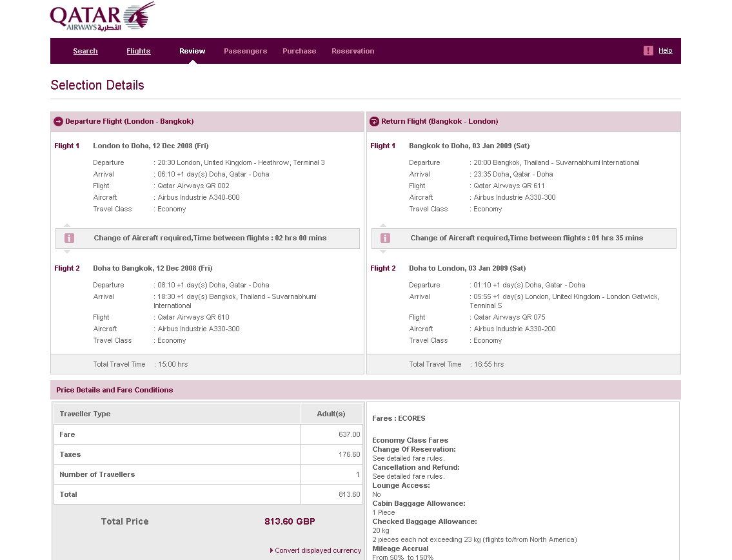Click the info icon beside 02 hrs 00 mins
Screen dimensions: 732x560
point(69,238)
